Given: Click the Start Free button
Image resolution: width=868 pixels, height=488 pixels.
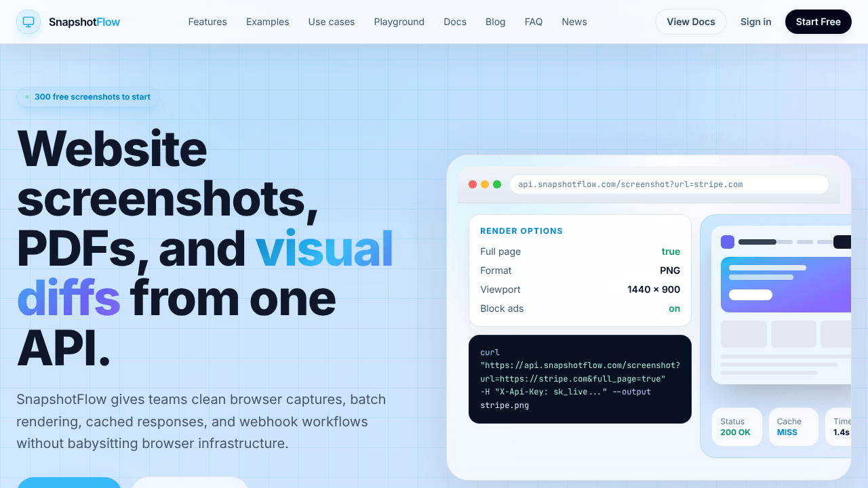Looking at the screenshot, I should [818, 22].
